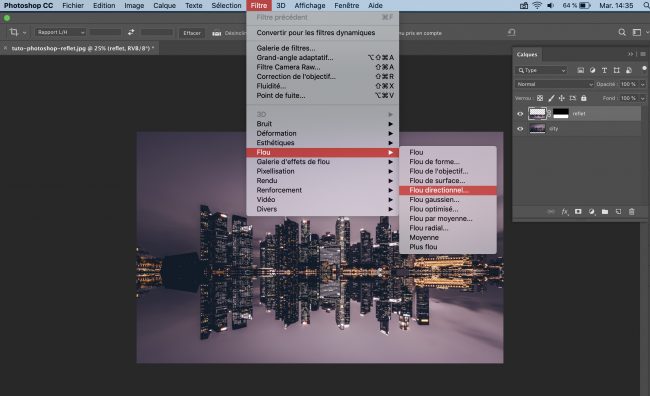Filter layers by shape layer icon
The height and width of the screenshot is (396, 650).
pyautogui.click(x=616, y=70)
